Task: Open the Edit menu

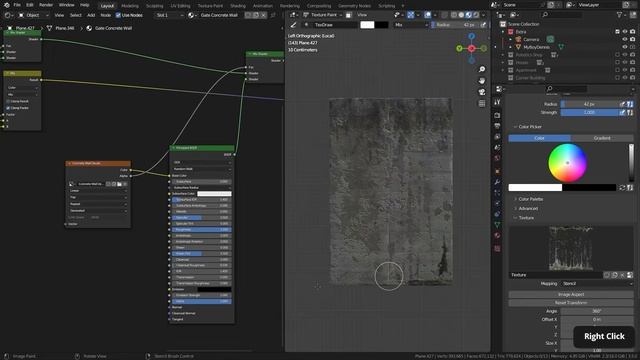Action: (x=30, y=5)
